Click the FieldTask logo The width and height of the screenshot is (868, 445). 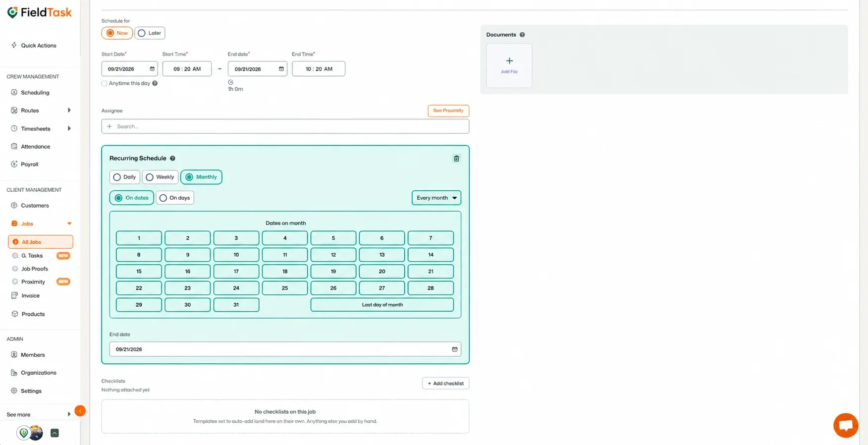[40, 12]
